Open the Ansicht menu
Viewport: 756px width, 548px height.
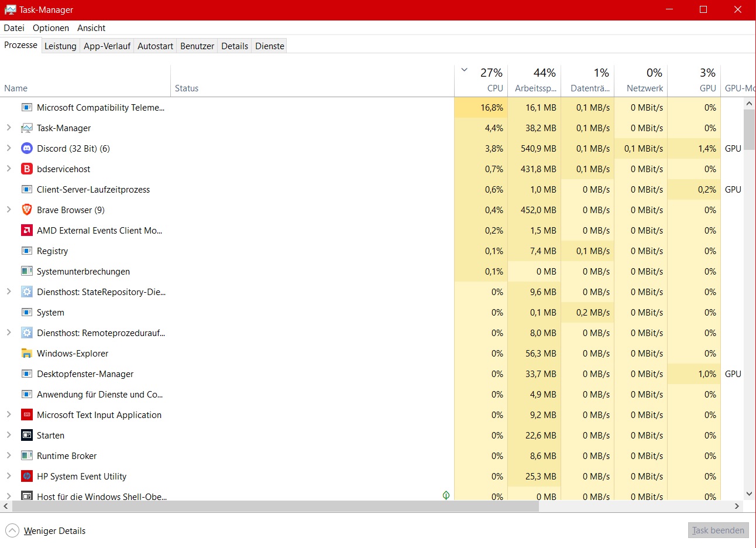(x=91, y=28)
